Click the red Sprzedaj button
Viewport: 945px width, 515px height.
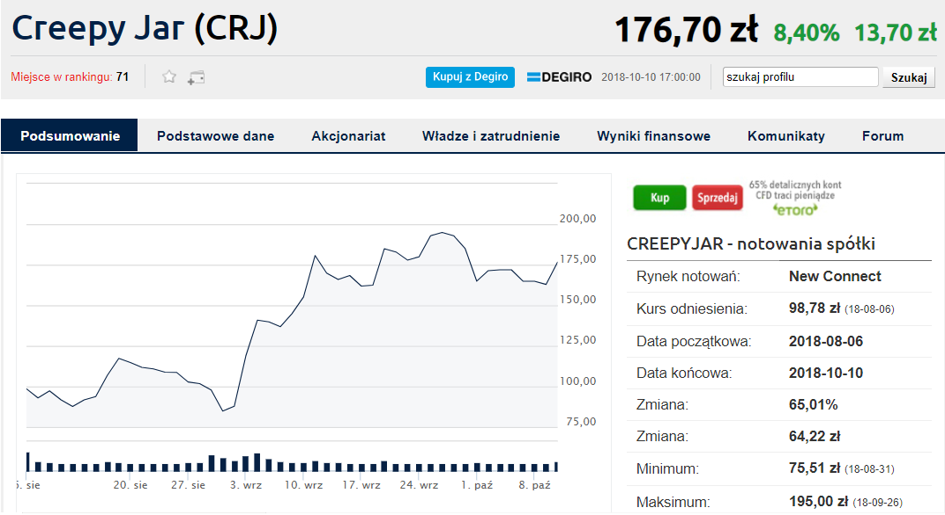[x=717, y=198]
